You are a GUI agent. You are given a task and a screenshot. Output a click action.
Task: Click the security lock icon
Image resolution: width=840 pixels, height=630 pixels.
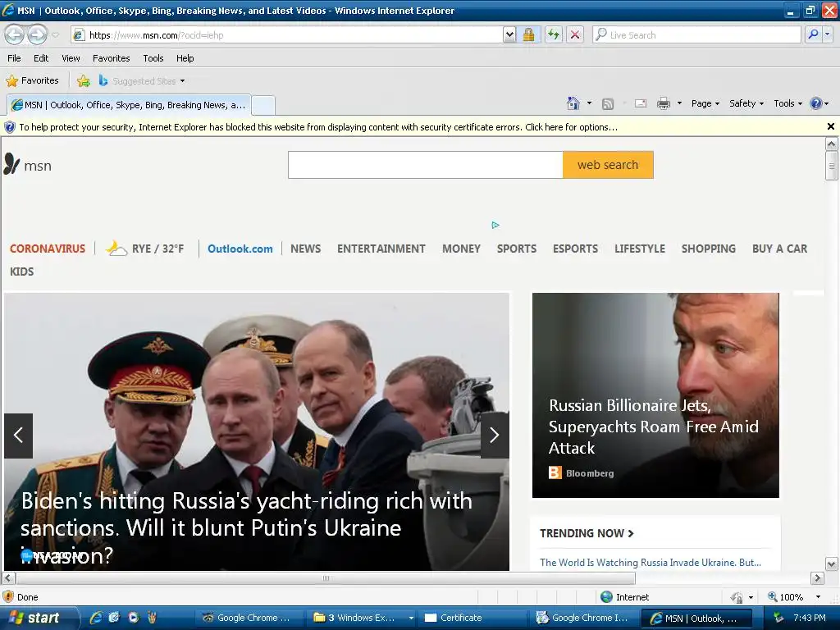click(528, 35)
